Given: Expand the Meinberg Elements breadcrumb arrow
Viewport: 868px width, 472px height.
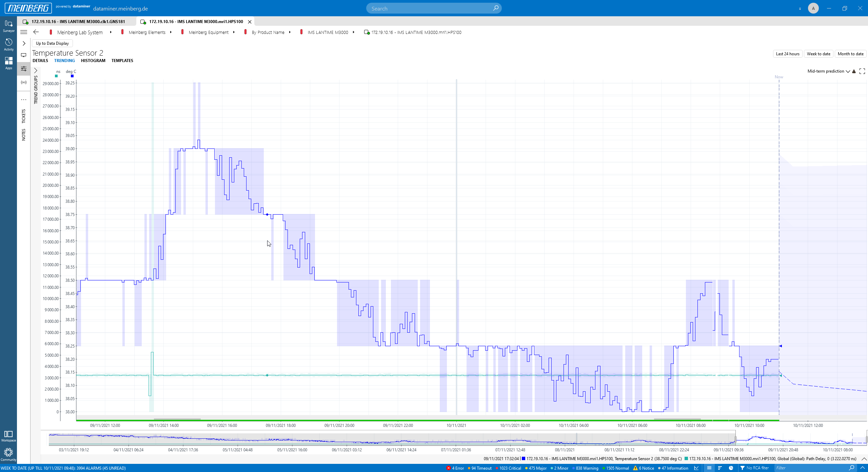Looking at the screenshot, I should [x=171, y=32].
